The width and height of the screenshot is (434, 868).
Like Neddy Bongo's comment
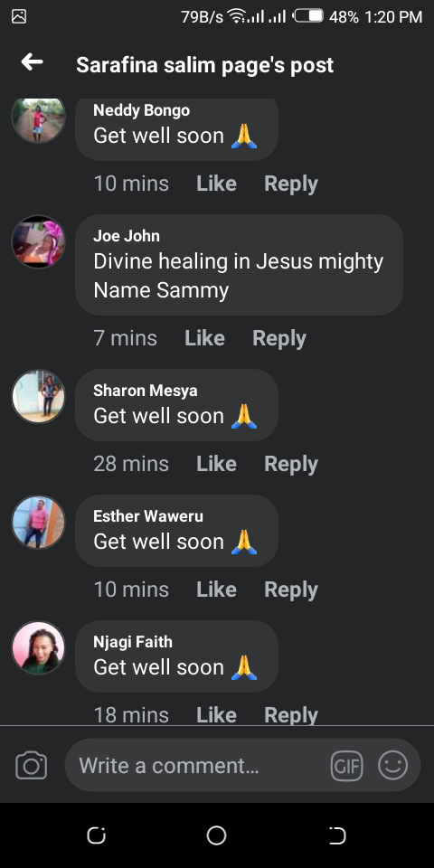[x=216, y=184]
